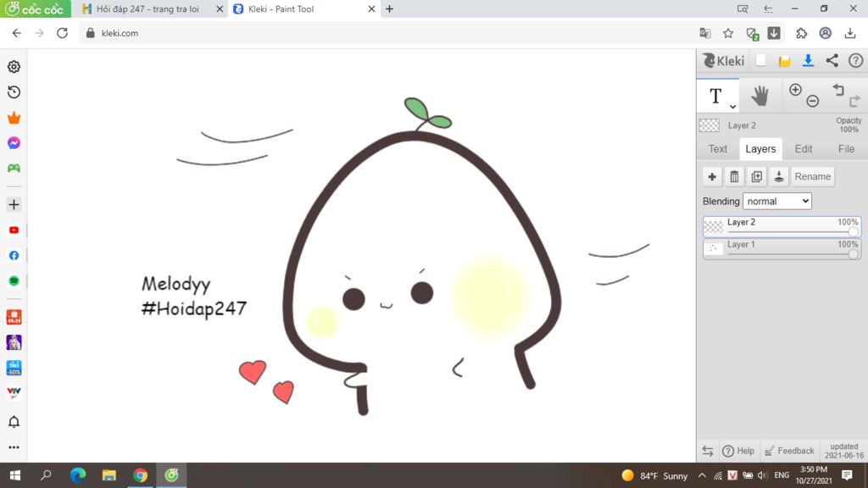The height and width of the screenshot is (488, 868).
Task: Reload the kleki.com page
Action: 62,33
